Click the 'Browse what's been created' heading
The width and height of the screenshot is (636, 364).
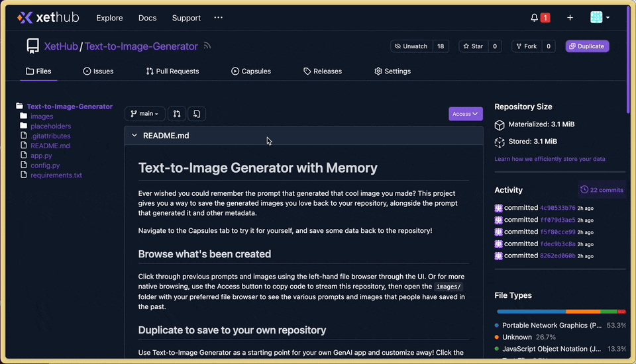(205, 253)
